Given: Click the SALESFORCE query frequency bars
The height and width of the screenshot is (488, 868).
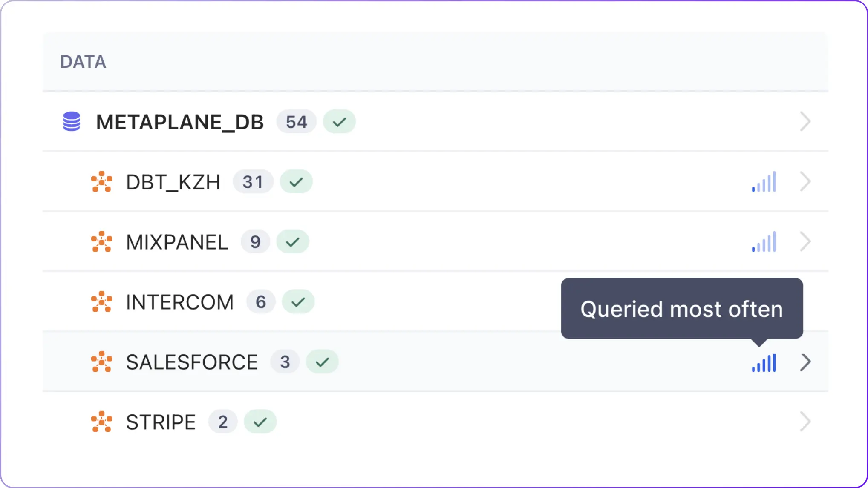Looking at the screenshot, I should coord(763,363).
